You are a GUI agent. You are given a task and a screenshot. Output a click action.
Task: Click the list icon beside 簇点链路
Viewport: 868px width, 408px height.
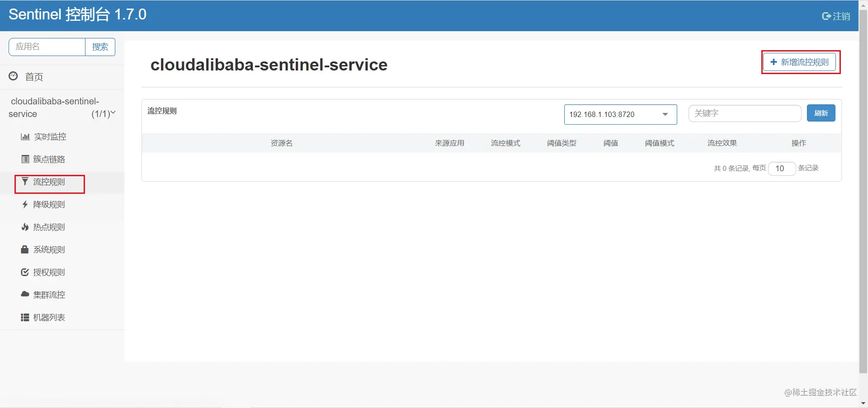(x=25, y=159)
